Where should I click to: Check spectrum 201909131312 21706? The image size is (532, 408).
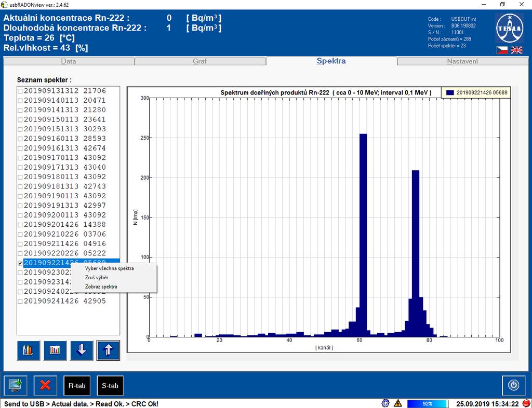[x=20, y=91]
